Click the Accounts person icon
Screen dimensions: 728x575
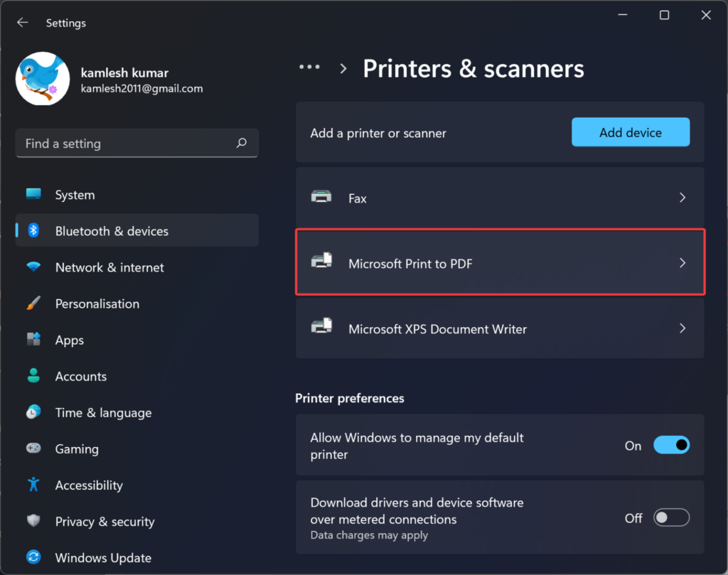click(x=33, y=375)
